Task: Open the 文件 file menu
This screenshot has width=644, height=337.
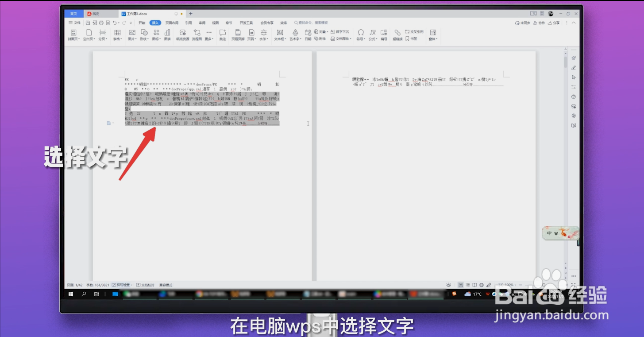Action: pyautogui.click(x=74, y=23)
